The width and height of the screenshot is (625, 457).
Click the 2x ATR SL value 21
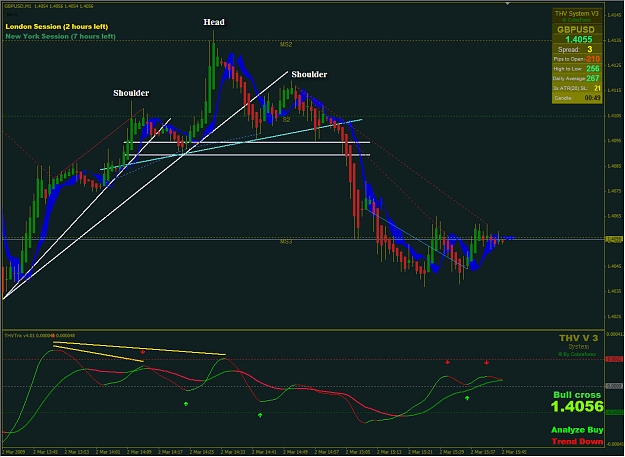[x=597, y=88]
